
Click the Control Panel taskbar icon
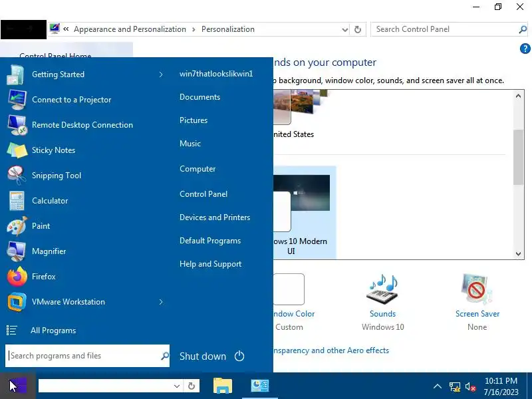pos(260,386)
